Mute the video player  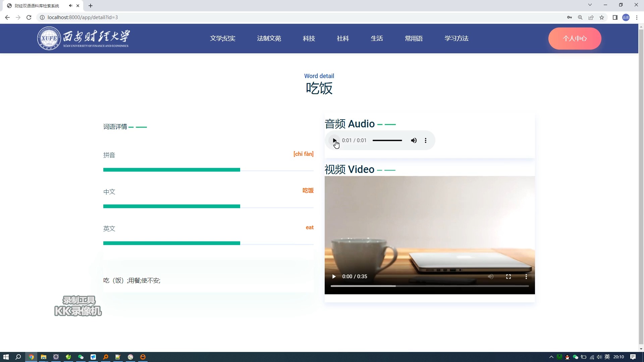pyautogui.click(x=490, y=276)
